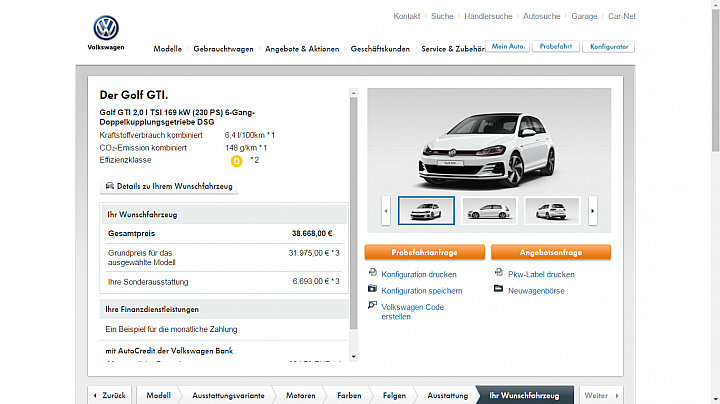Select the Ihr Wunschfahrzeug step tab
Image resolution: width=720 pixels, height=404 pixels.
pos(524,395)
